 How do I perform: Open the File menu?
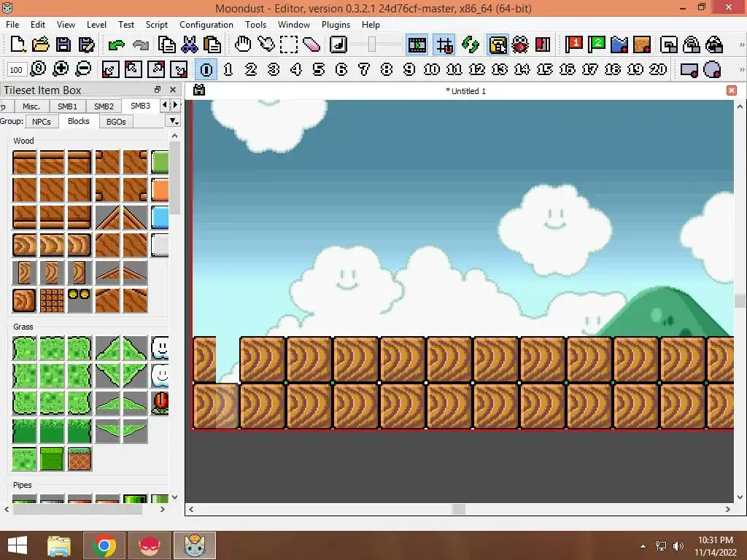[12, 25]
